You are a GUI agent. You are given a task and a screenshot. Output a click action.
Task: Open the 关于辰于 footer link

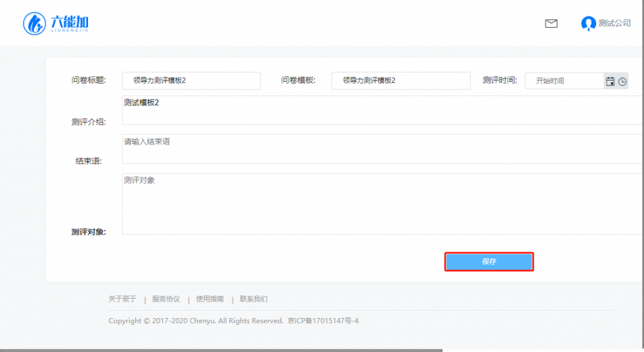click(122, 299)
